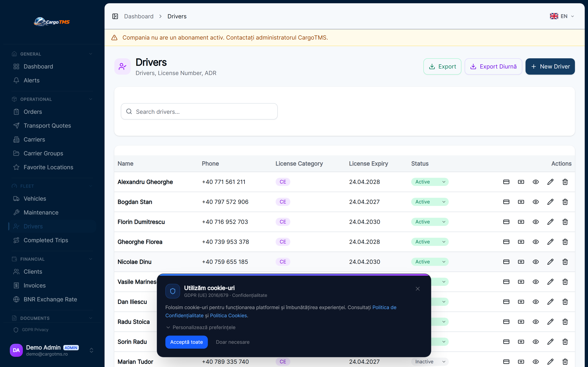Screen dimensions: 588x367
Task: Delete Bogdan Stan using the trash icon
Action: 565,202
